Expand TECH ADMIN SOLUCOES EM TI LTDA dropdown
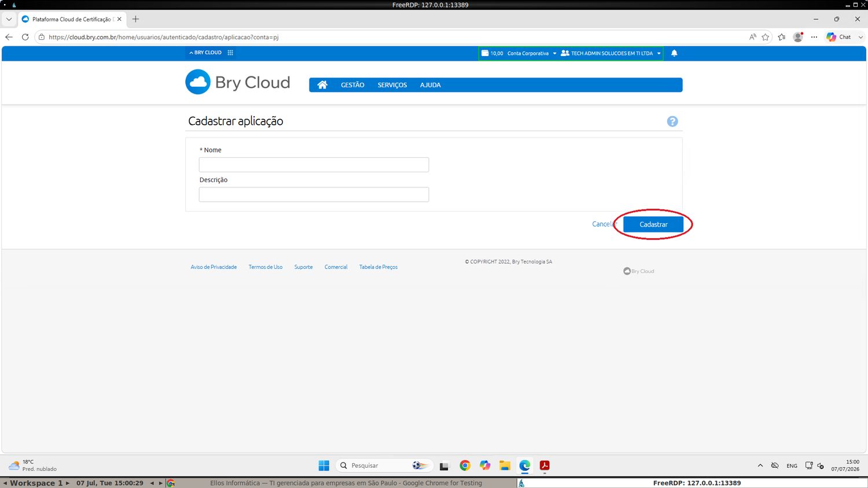 point(611,53)
